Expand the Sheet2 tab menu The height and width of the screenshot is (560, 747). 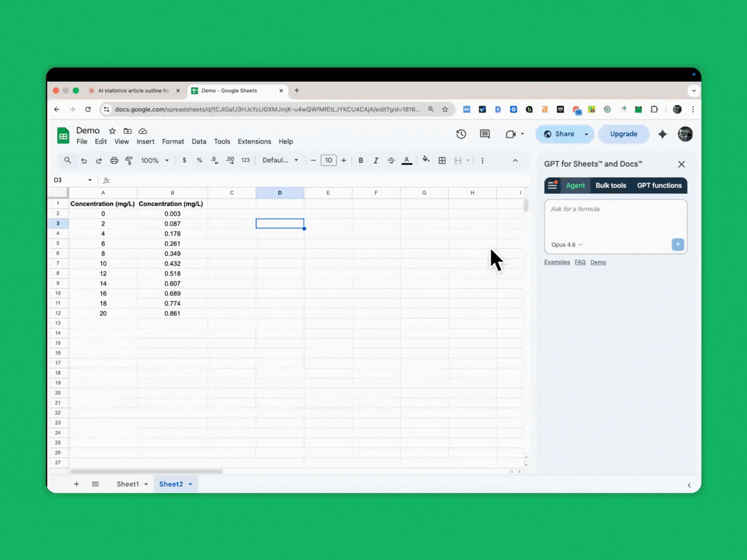pyautogui.click(x=190, y=484)
